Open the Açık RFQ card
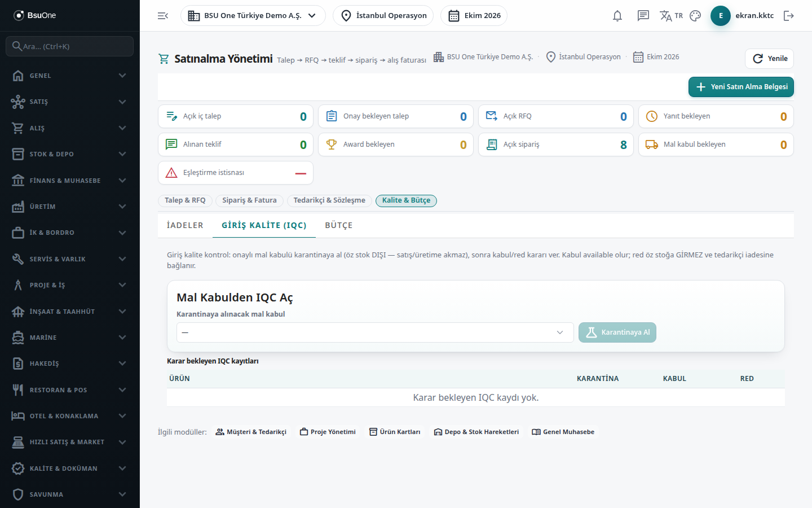The width and height of the screenshot is (812, 508). click(x=556, y=116)
